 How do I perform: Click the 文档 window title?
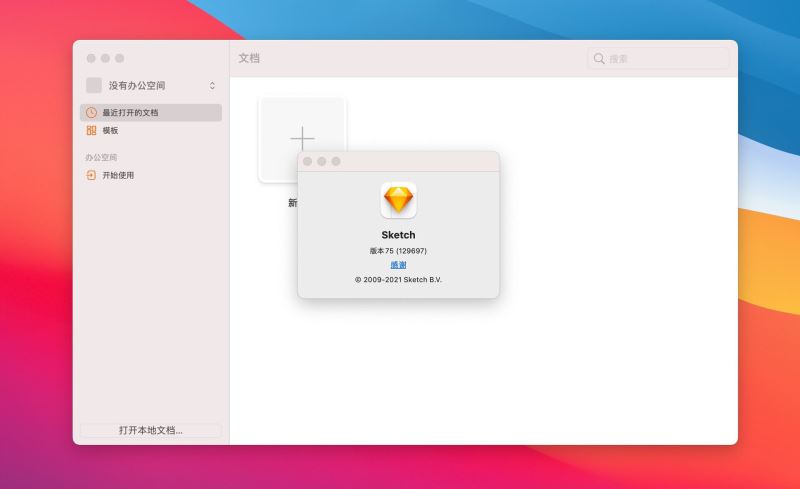pos(249,58)
